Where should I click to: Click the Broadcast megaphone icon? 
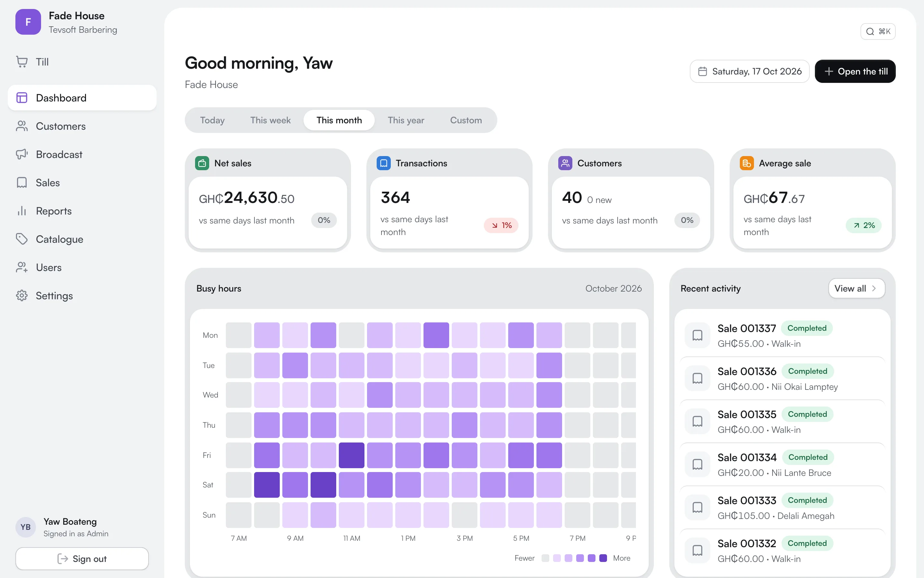(22, 154)
